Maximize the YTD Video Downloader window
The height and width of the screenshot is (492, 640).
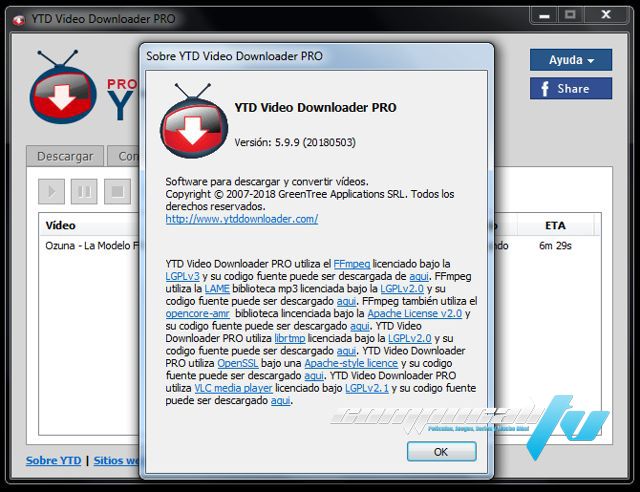(570, 15)
